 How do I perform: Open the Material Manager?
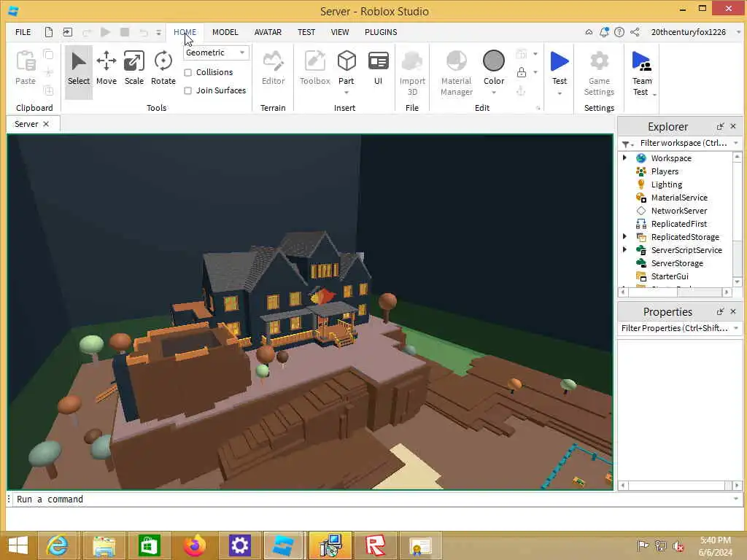[457, 74]
